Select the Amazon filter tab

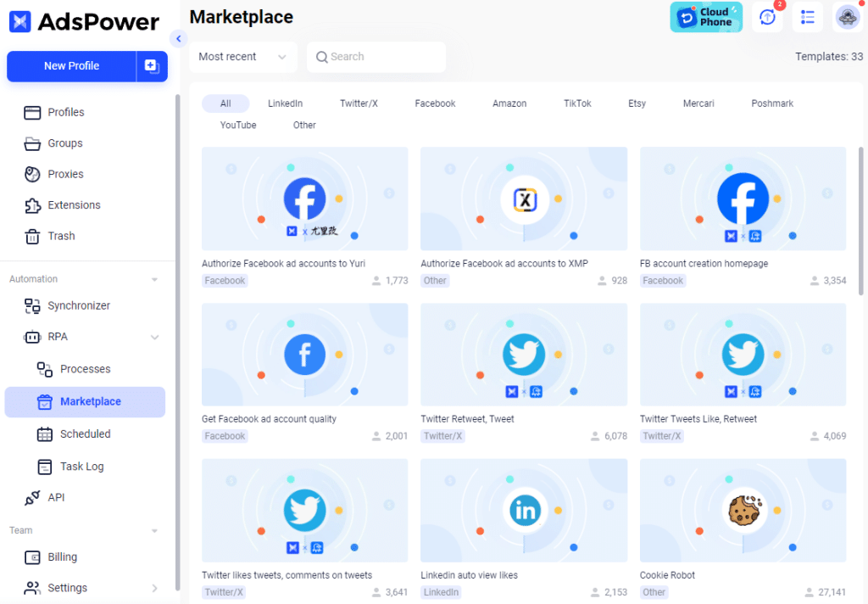509,103
